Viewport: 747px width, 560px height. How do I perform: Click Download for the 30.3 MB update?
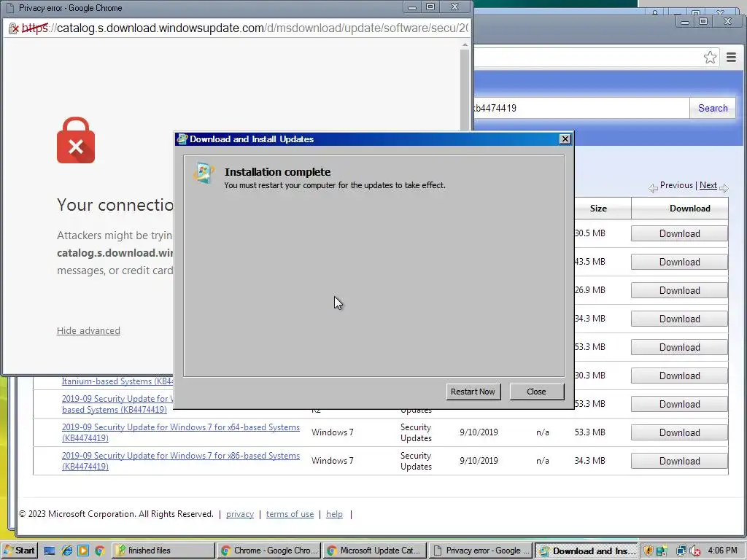(x=679, y=376)
